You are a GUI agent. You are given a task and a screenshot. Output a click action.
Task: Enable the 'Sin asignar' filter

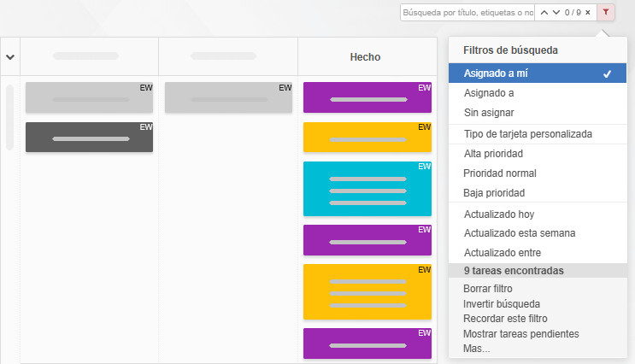pos(489,113)
